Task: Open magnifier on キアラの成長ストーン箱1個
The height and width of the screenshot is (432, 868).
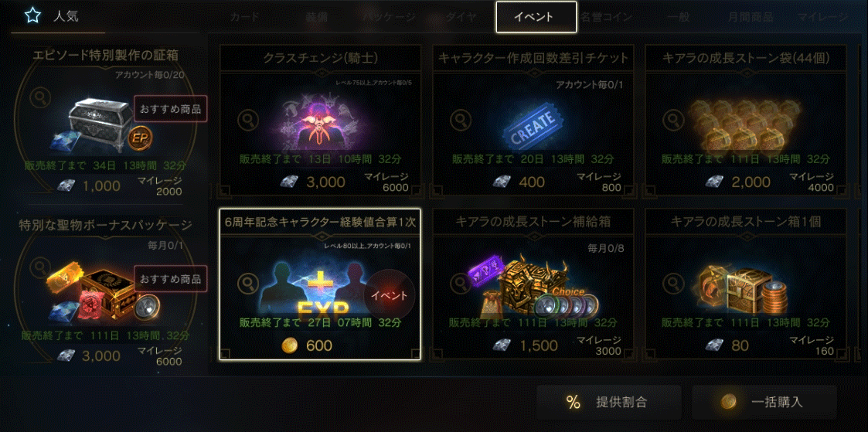Action: 672,283
